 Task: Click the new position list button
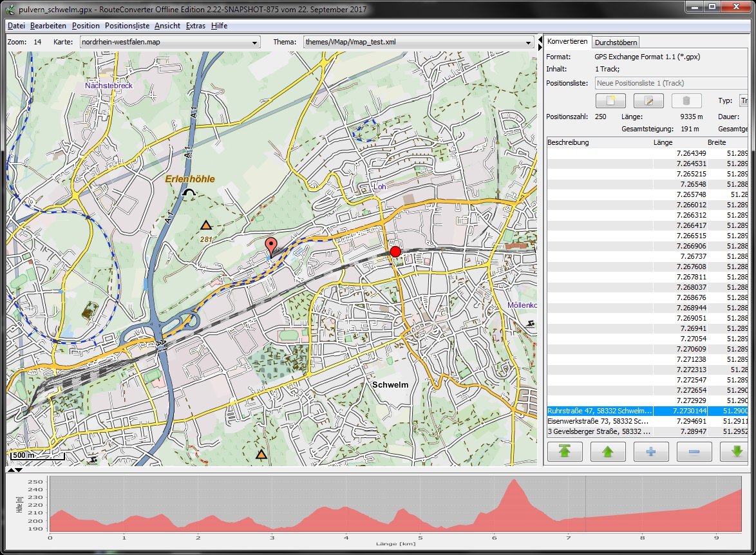tap(610, 100)
